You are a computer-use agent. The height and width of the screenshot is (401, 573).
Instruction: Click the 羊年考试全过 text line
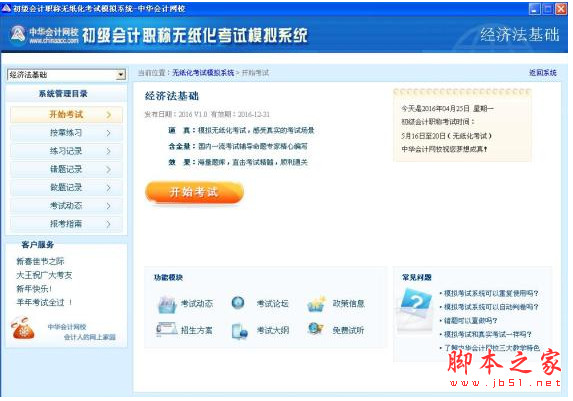coord(44,303)
